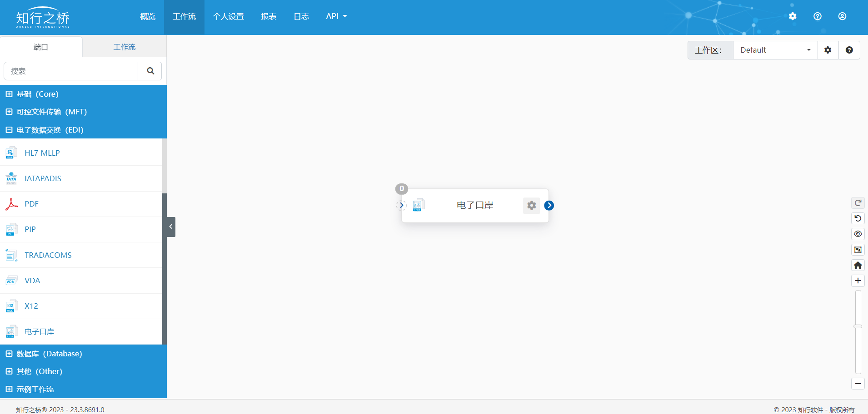This screenshot has width=868, height=414.
Task: Click the undo icon in canvas toolbar
Action: tap(858, 218)
